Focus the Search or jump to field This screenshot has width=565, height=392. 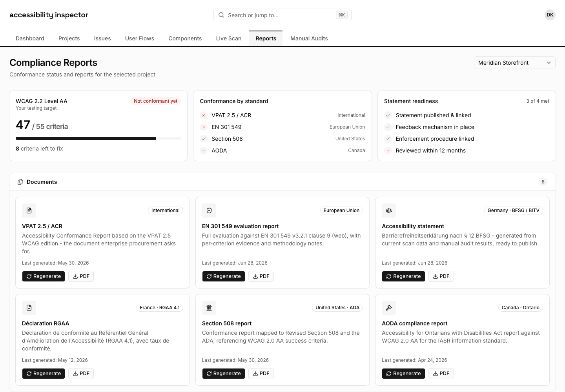(282, 15)
